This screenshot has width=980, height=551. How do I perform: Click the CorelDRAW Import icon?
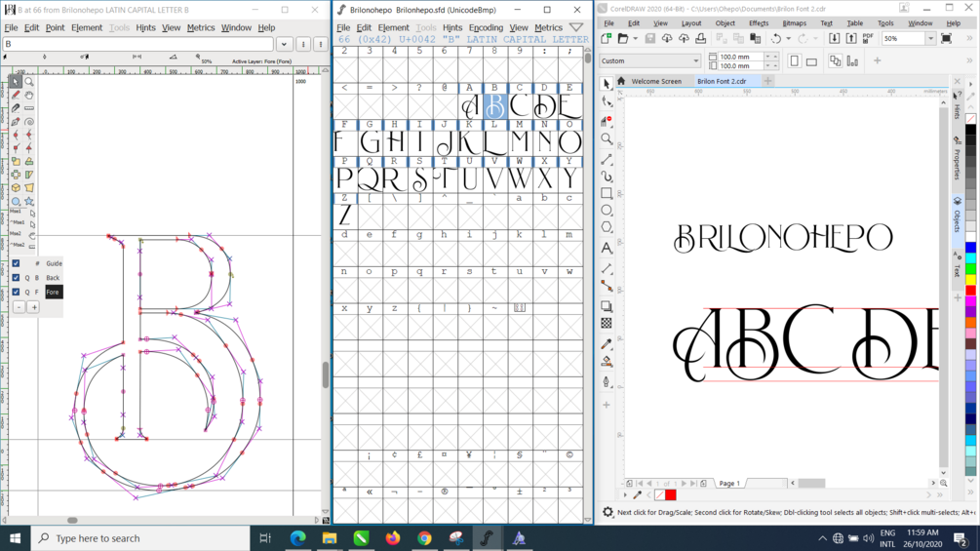click(x=835, y=38)
